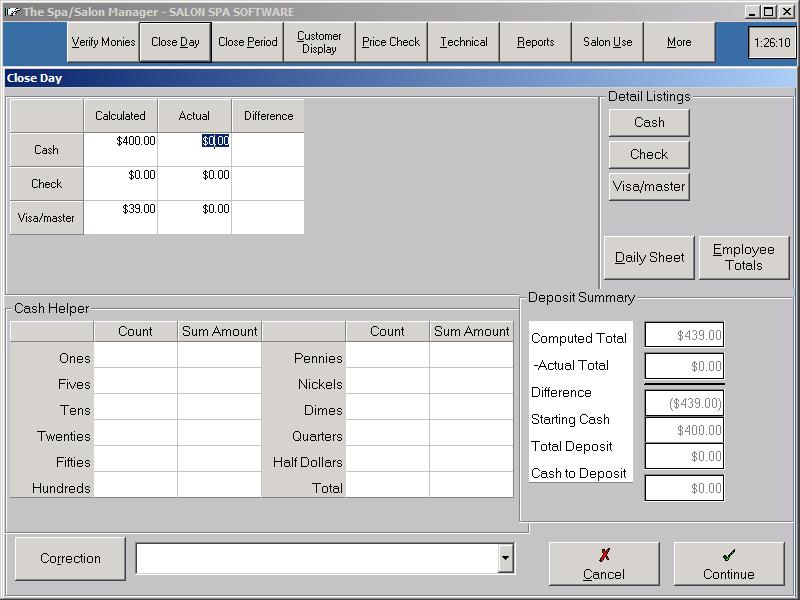The image size is (800, 600).
Task: Open the Reports menu button
Action: [535, 42]
